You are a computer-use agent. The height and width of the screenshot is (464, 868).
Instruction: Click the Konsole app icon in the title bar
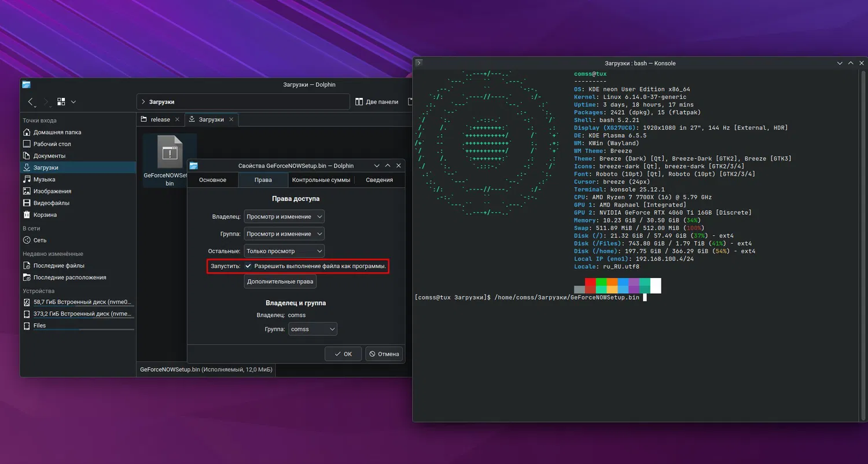point(420,63)
